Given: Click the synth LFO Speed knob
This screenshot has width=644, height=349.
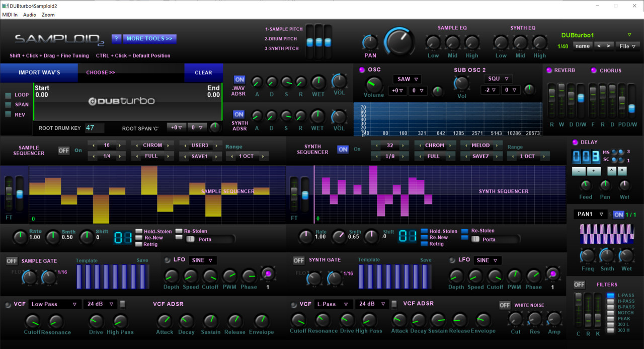Looking at the screenshot, I should click(x=475, y=276).
